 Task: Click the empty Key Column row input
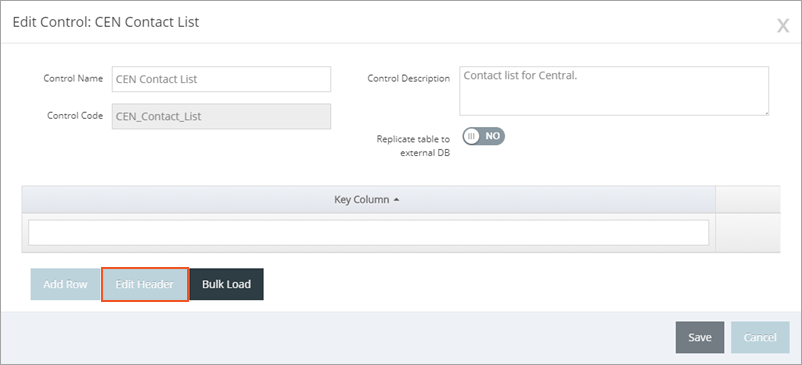[368, 233]
